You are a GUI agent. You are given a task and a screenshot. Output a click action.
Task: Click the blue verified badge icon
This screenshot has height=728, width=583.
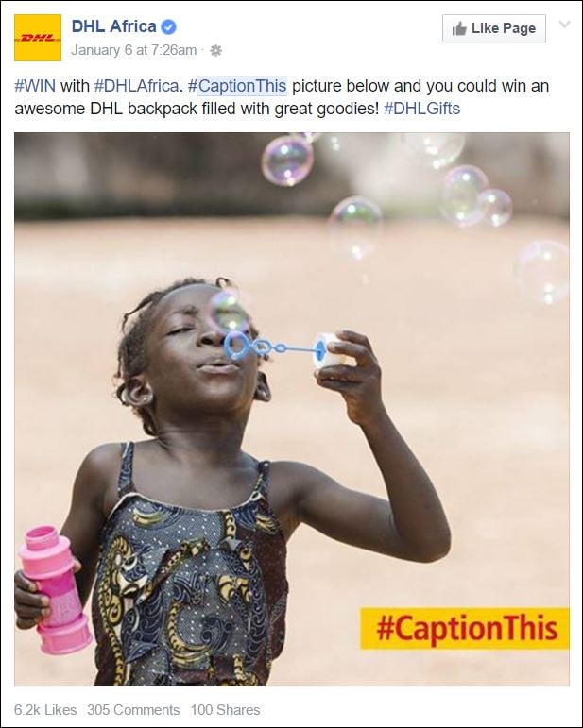pos(168,27)
